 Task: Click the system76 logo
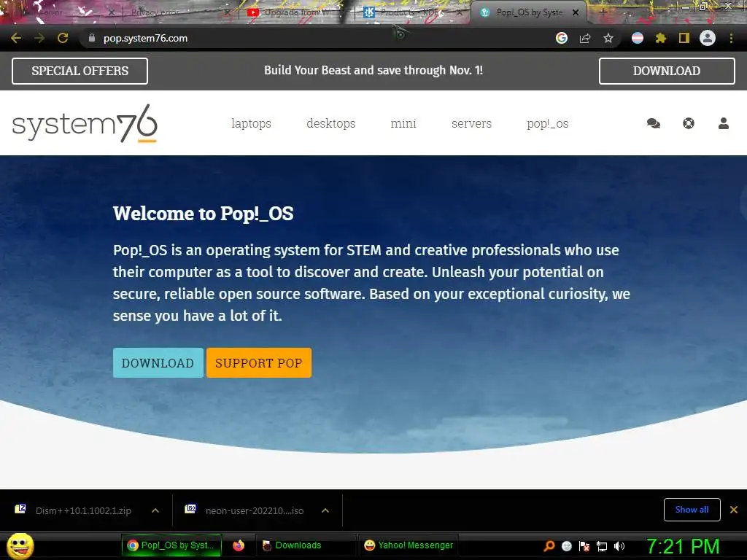85,124
